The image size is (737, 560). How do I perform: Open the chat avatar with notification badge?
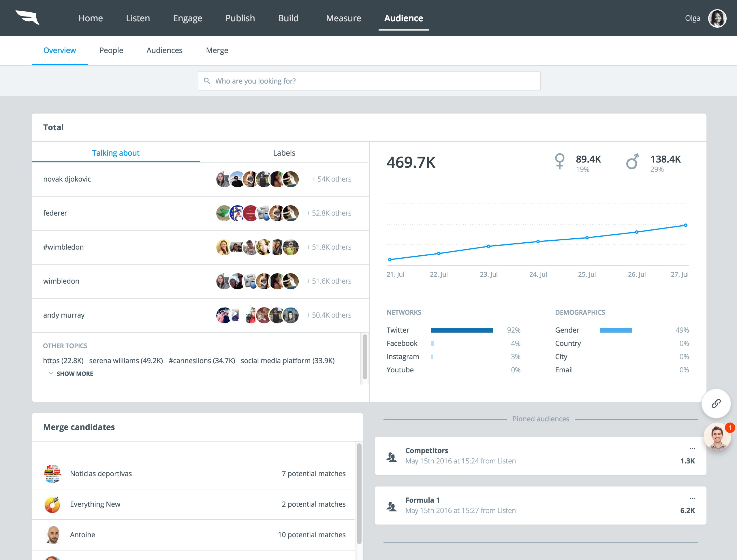tap(717, 437)
